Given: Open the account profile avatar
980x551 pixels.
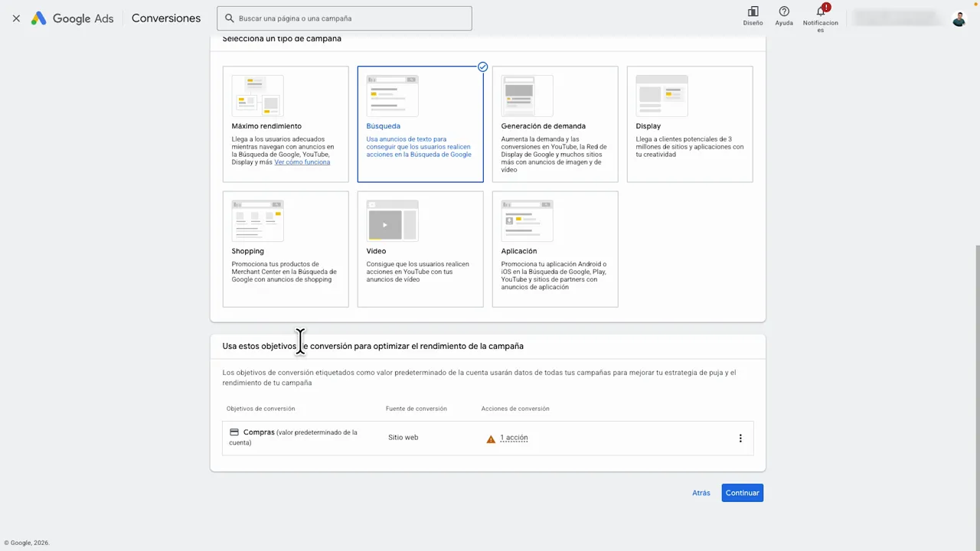Looking at the screenshot, I should (x=959, y=18).
